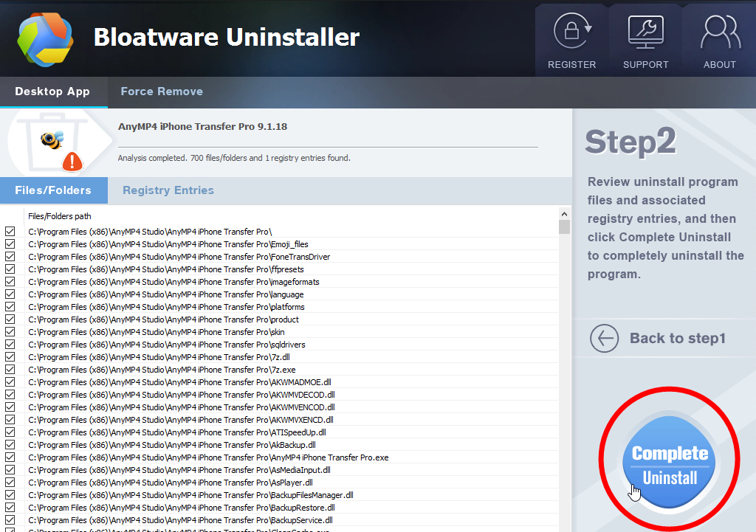This screenshot has width=756, height=532.
Task: Toggle the AKWMVXENCD.dll checkbox
Action: 10,420
